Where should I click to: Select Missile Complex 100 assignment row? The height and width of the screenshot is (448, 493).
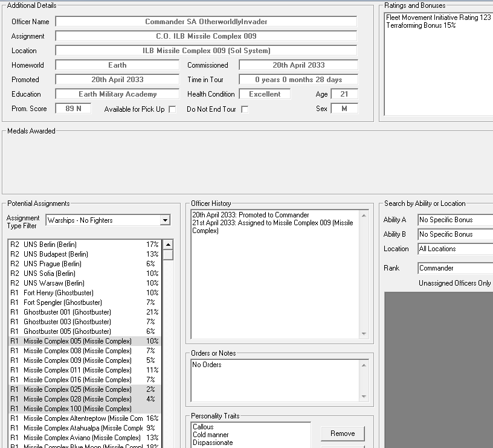click(x=85, y=409)
